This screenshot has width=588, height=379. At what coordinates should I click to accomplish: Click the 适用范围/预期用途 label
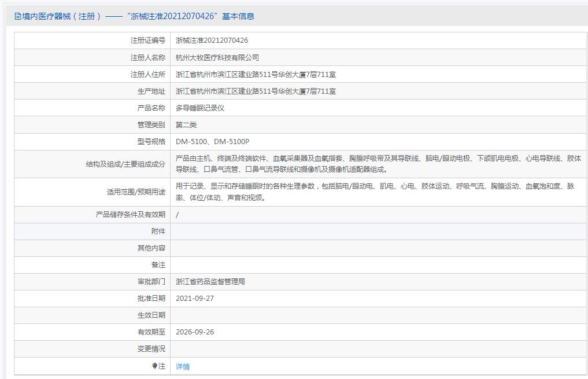pos(136,192)
